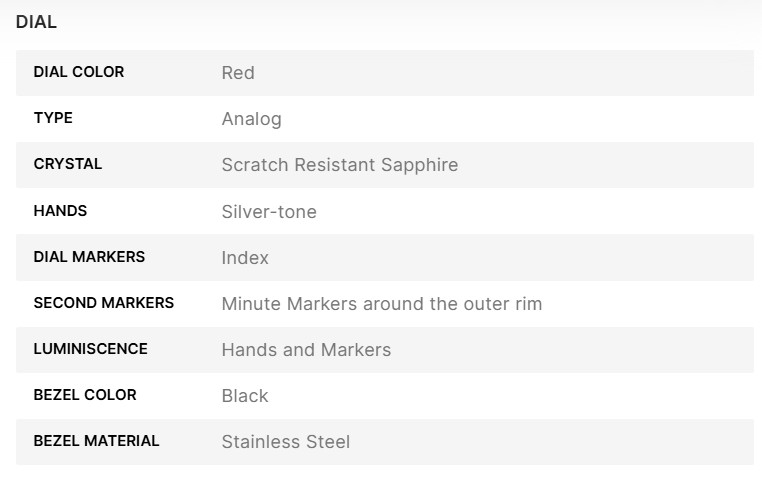Screen dimensions: 762x478
Task: Select the BEZEL MATERIAL label
Action: coord(96,440)
